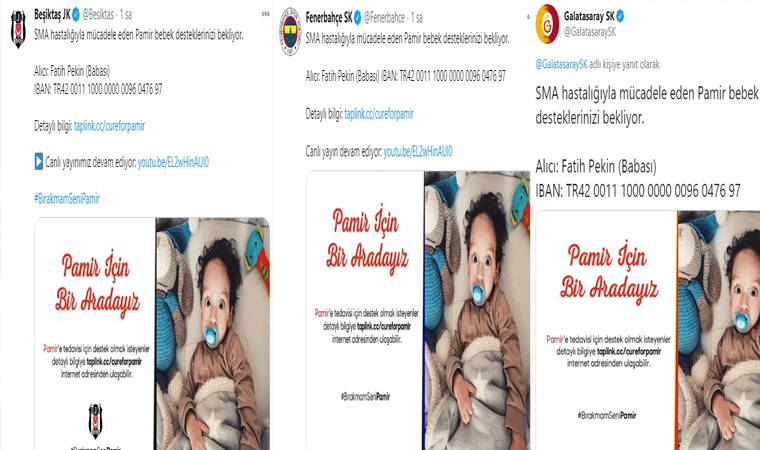Open taplink.cc/cureforpamir link in Fenerbahçe tweet
Image resolution: width=760 pixels, height=450 pixels.
point(379,114)
